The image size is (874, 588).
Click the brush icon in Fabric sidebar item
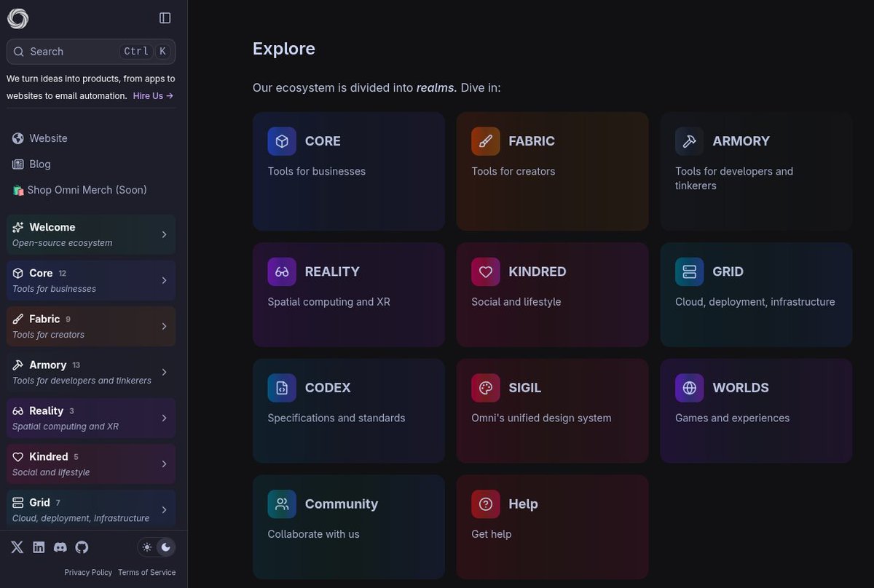pos(18,319)
